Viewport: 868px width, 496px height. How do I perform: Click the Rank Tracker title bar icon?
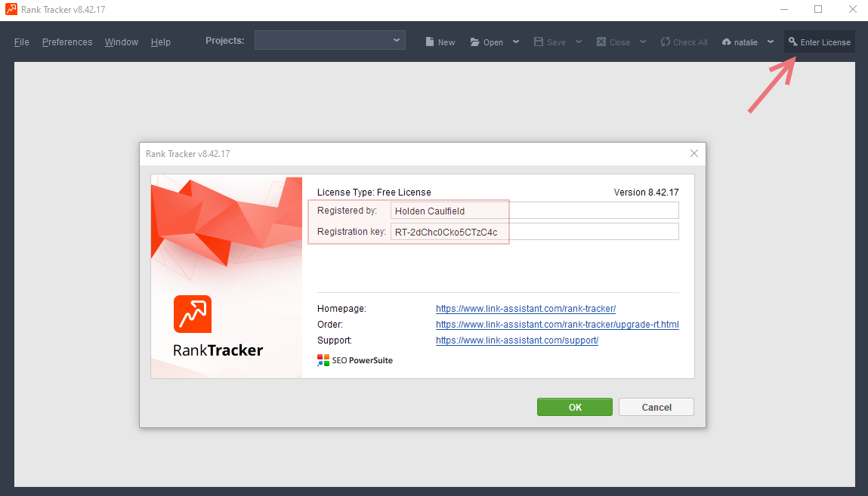(11, 9)
